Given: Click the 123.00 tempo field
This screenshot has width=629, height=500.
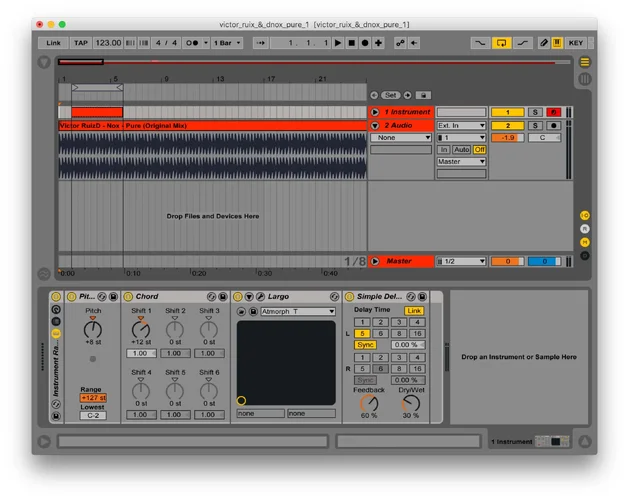Looking at the screenshot, I should [x=108, y=43].
